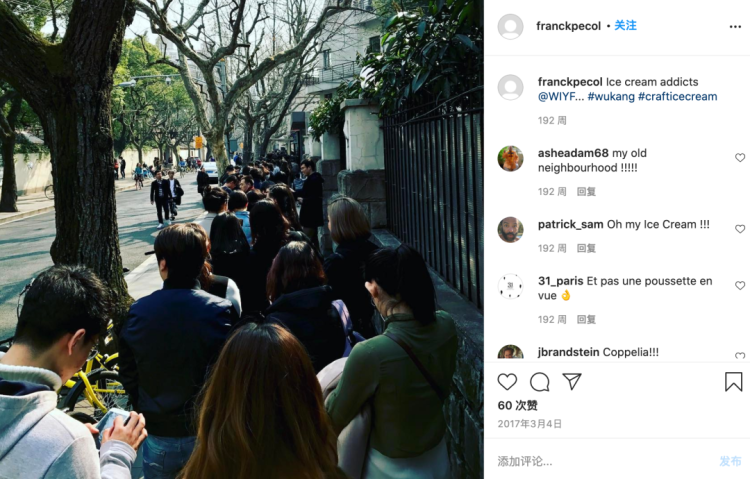Open the #wukang hashtag
This screenshot has width=750, height=479.
pos(611,96)
